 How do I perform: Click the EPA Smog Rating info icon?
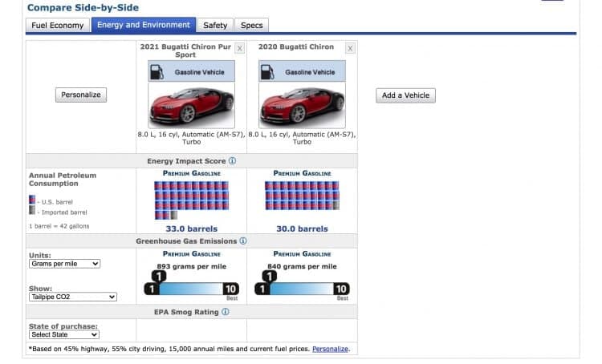pyautogui.click(x=226, y=312)
